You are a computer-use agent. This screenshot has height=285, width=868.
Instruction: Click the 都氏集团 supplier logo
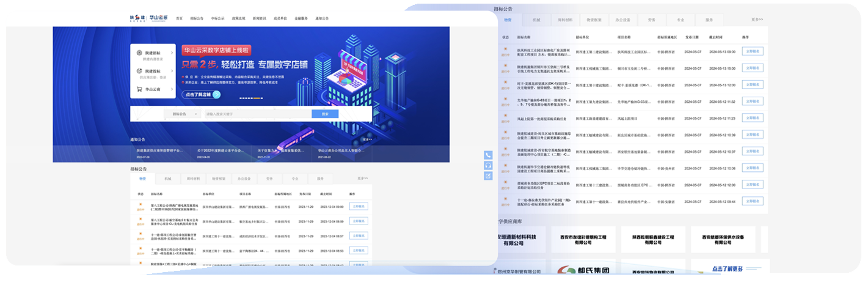coord(583,270)
